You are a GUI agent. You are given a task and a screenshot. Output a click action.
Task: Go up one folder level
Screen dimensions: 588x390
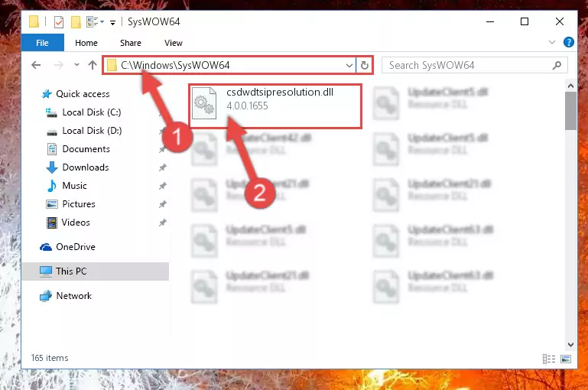click(x=93, y=65)
